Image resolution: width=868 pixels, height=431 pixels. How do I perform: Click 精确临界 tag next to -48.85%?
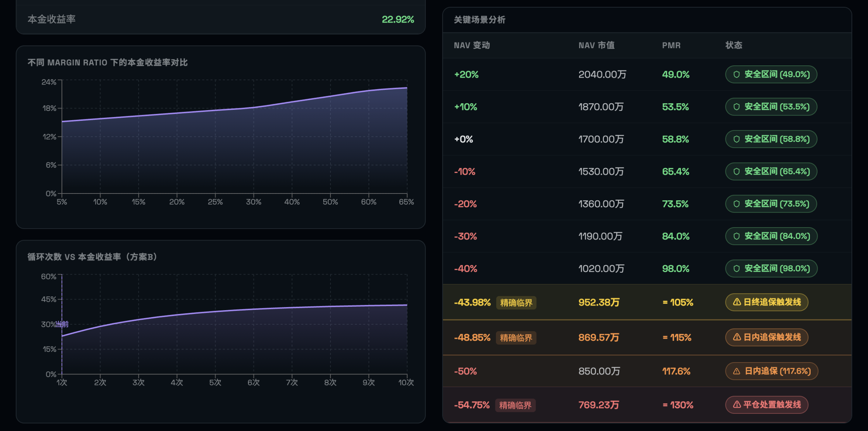516,338
